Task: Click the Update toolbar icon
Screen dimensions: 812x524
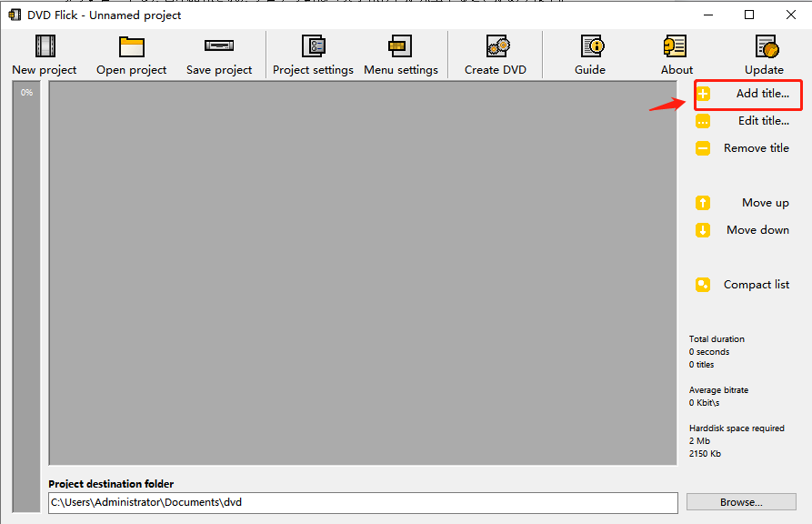Action: click(767, 46)
